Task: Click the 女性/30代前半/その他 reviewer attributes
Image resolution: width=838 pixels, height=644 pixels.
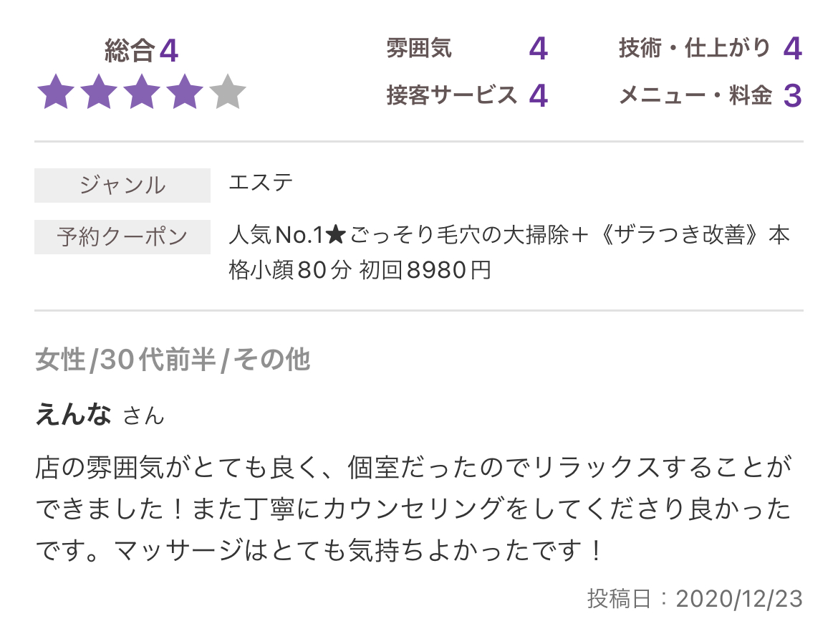Action: 173,359
